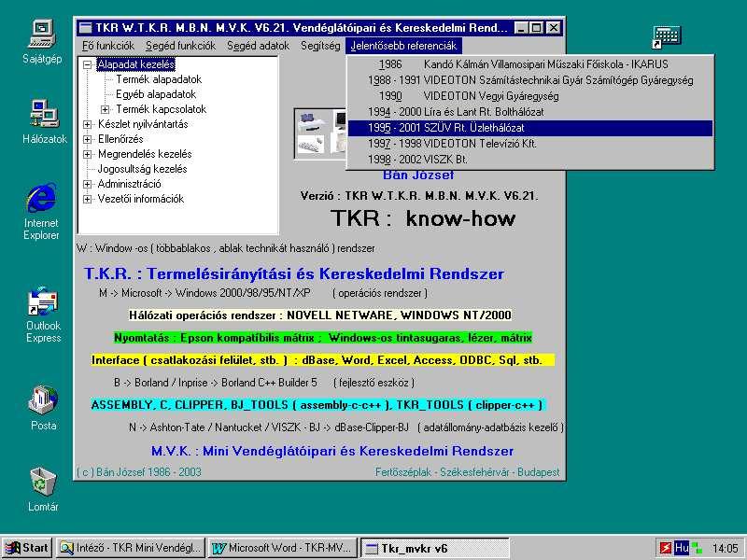
Task: Switch to Microsoft Word - TKR-MV taskbar button
Action: coord(283,548)
